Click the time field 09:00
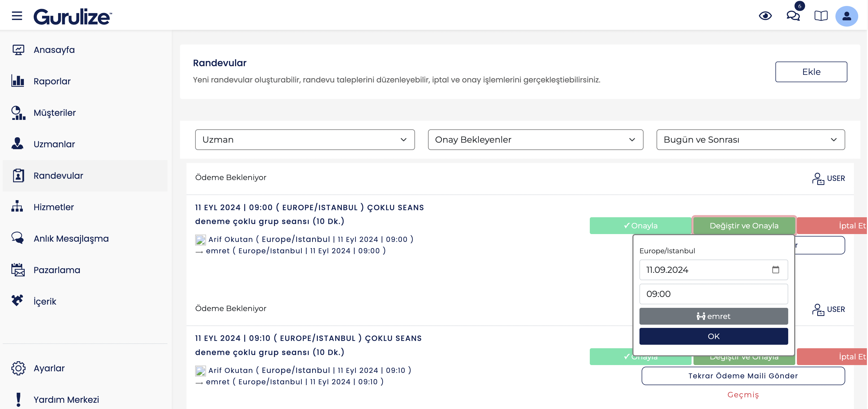Screen dimensions: 868x409 point(713,294)
